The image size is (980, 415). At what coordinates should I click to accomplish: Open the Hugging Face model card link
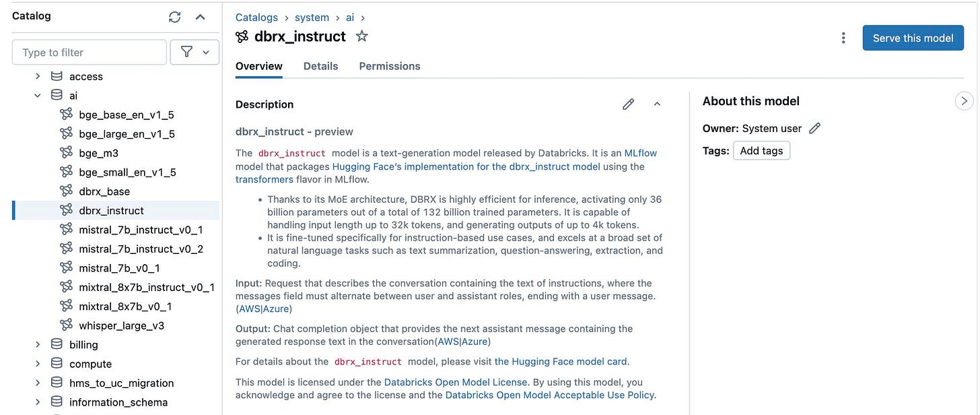tap(561, 362)
